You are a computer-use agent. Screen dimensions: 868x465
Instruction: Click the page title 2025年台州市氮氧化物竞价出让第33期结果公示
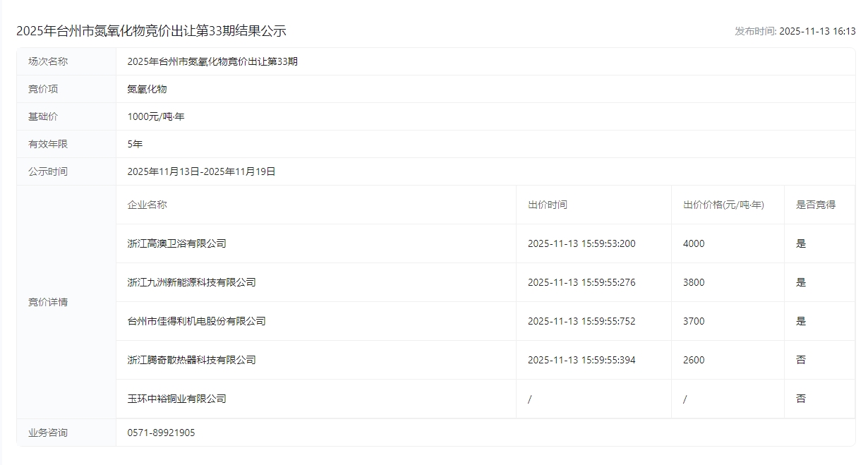point(151,31)
